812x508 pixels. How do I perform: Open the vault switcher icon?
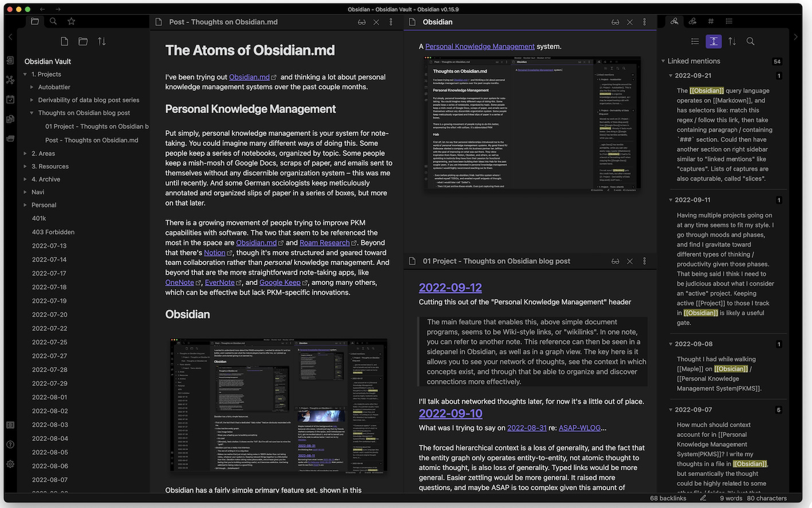tap(10, 425)
